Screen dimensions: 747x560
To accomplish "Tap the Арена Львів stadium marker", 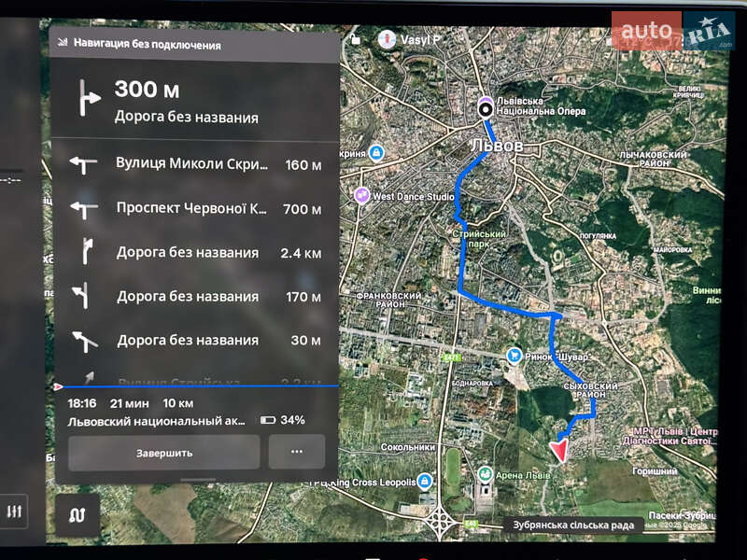I will pyautogui.click(x=486, y=476).
